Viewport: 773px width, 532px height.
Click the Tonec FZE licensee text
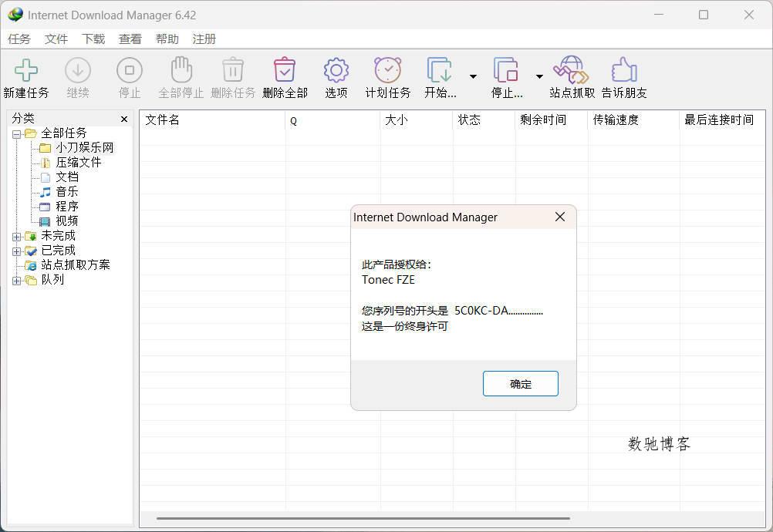coord(388,280)
